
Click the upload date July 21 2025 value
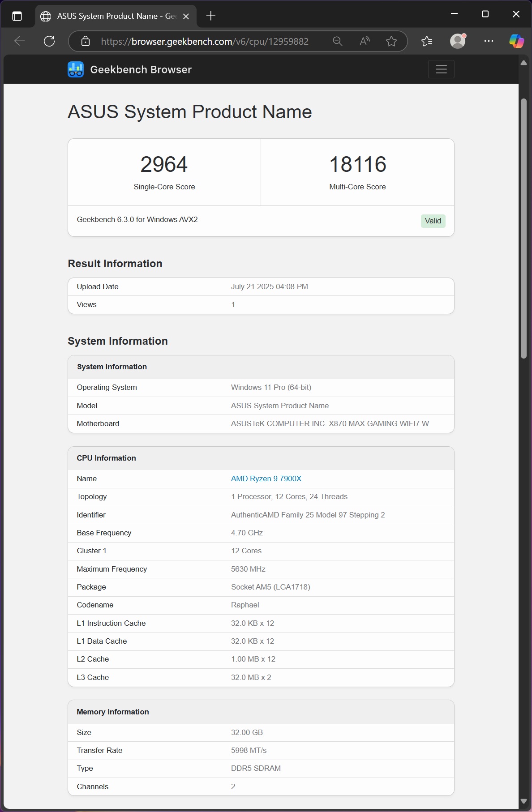point(270,286)
